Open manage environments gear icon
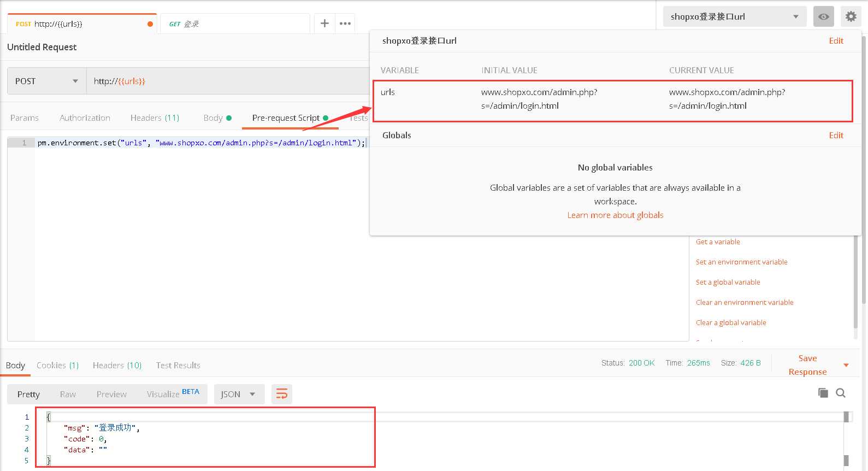This screenshot has height=471, width=868. click(851, 16)
